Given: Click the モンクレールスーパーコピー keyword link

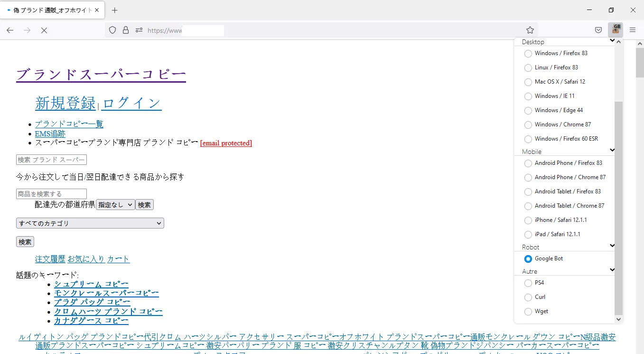Looking at the screenshot, I should click(x=106, y=293).
